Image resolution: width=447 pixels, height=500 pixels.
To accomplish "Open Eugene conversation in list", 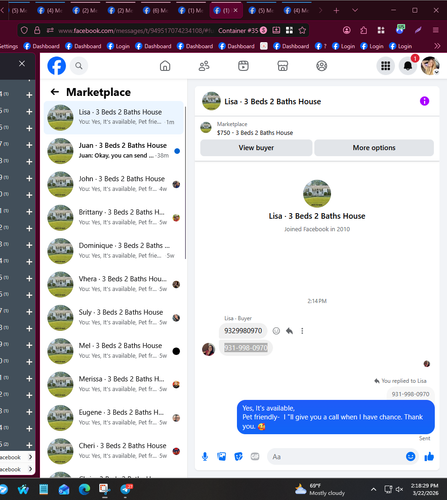I will point(114,417).
